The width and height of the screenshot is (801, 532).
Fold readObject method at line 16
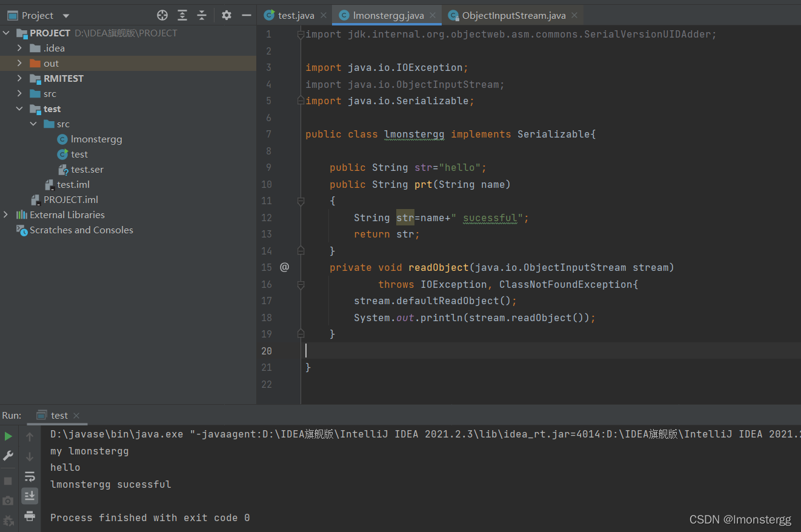301,284
